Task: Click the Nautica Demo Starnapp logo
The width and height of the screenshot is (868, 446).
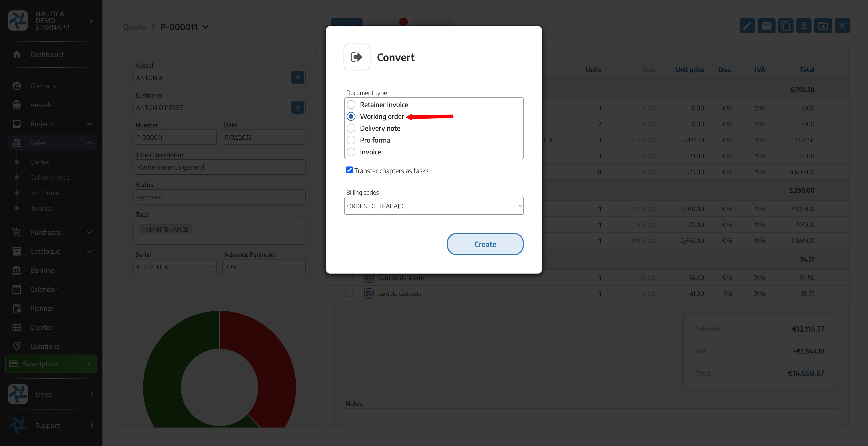Action: pos(18,21)
